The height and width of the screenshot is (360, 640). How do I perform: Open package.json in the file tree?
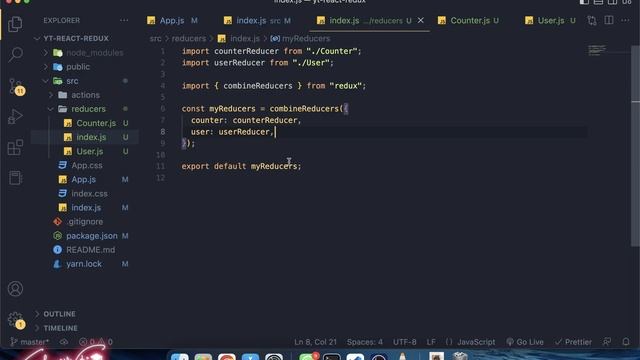(91, 236)
